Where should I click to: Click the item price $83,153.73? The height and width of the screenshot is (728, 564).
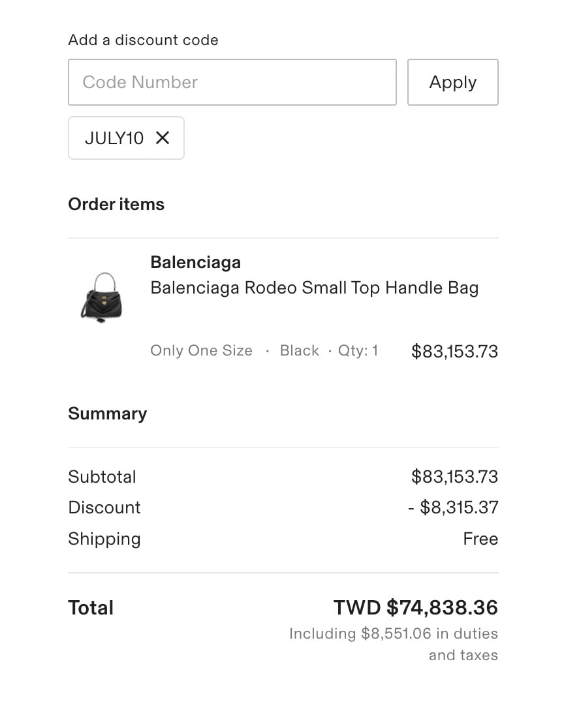pos(454,352)
